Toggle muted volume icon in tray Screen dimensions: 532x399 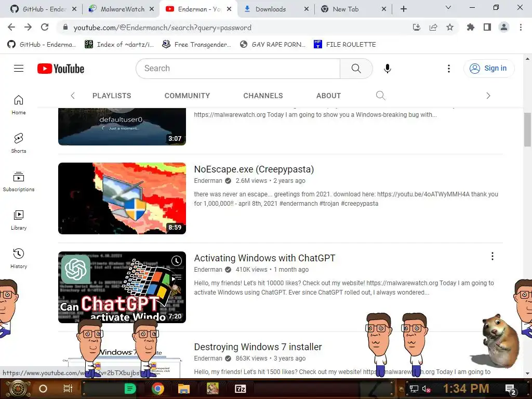click(426, 389)
